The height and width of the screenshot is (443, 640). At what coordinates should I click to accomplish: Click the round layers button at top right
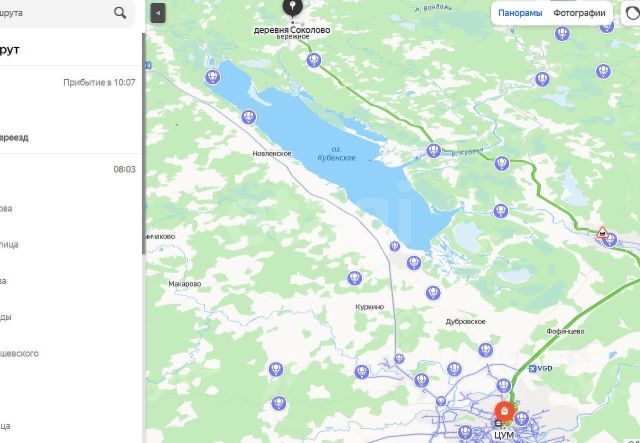point(632,13)
